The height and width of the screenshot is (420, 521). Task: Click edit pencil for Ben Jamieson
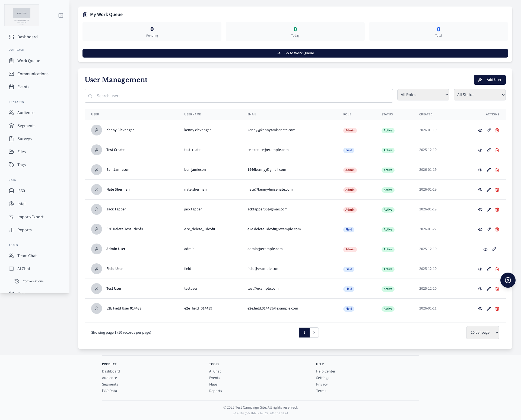(x=489, y=170)
